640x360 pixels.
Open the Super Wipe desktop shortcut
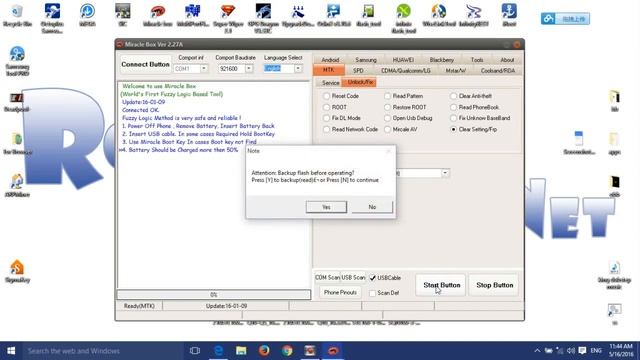[x=228, y=18]
